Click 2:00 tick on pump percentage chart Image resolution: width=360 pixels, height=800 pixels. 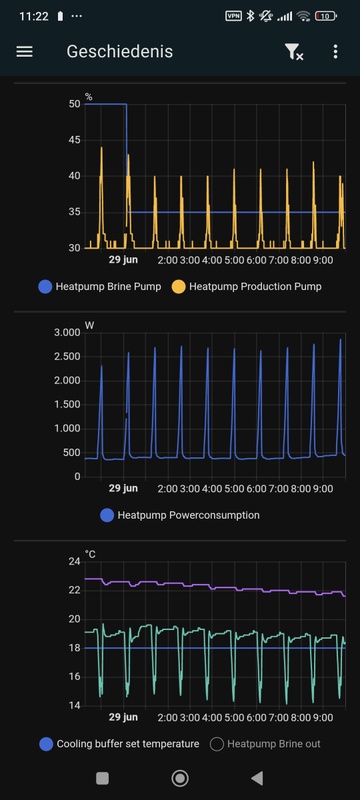pos(167,260)
